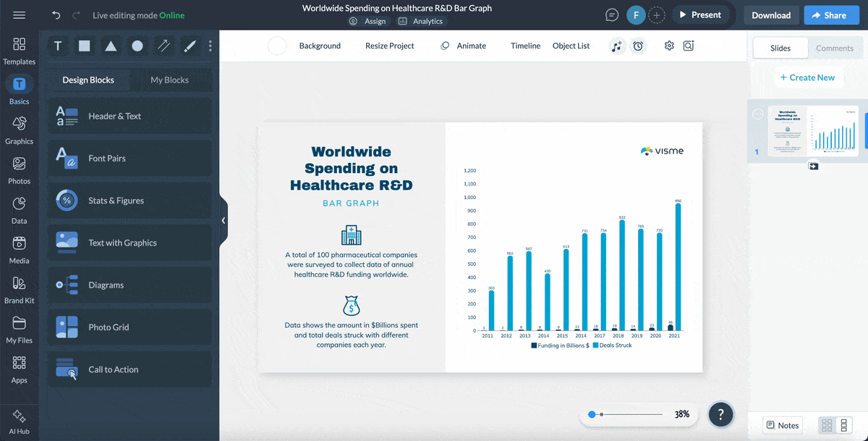This screenshot has height=441, width=868.
Task: Open the Data panel in the sidebar
Action: [x=20, y=210]
